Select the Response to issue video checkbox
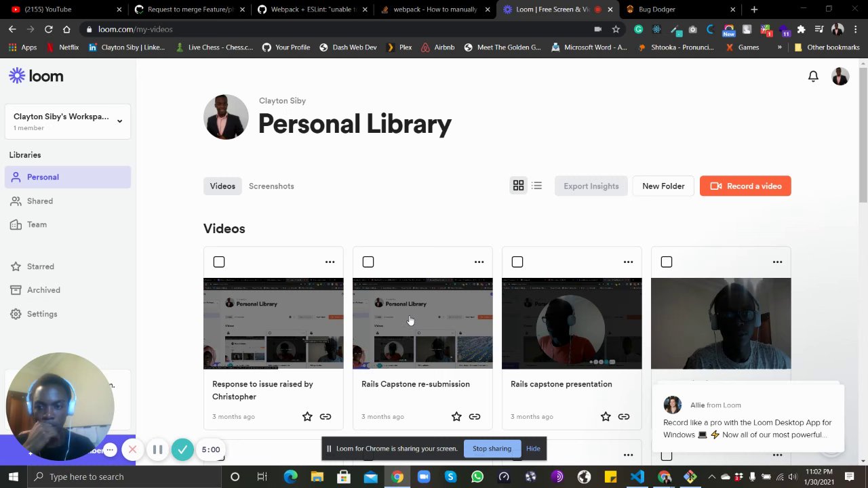This screenshot has width=868, height=488. 219,262
